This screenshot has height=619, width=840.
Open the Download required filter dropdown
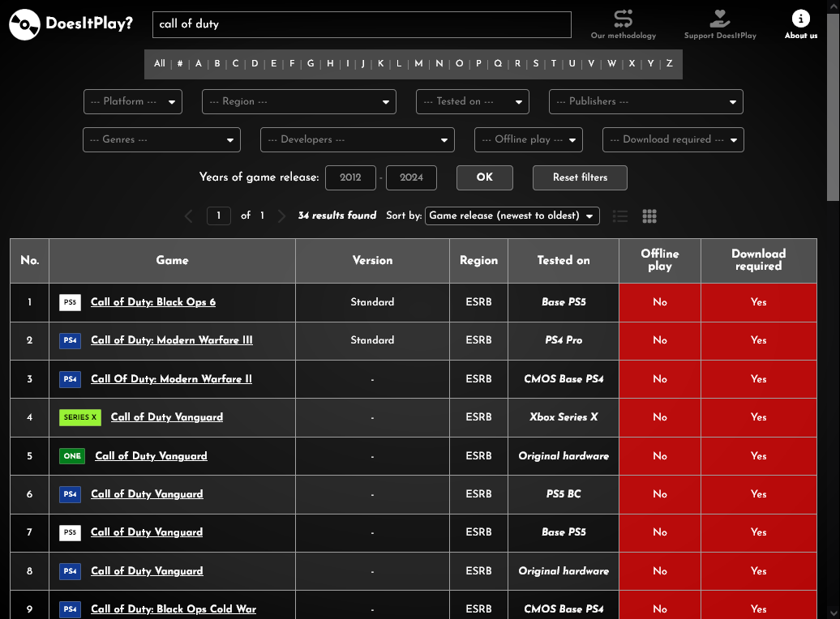[674, 139]
